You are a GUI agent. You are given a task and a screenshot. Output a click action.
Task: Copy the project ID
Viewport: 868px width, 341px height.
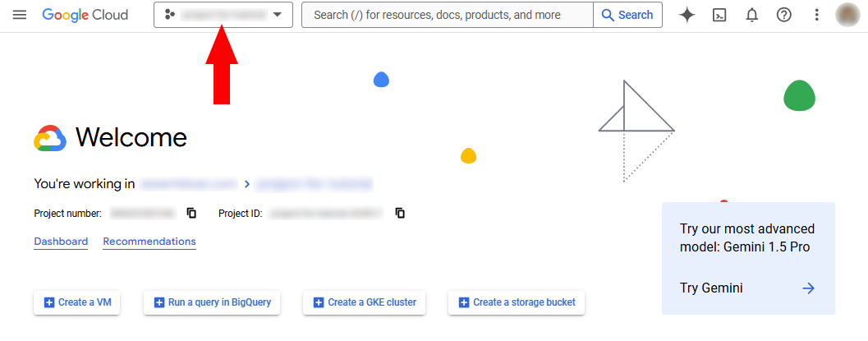(x=400, y=213)
